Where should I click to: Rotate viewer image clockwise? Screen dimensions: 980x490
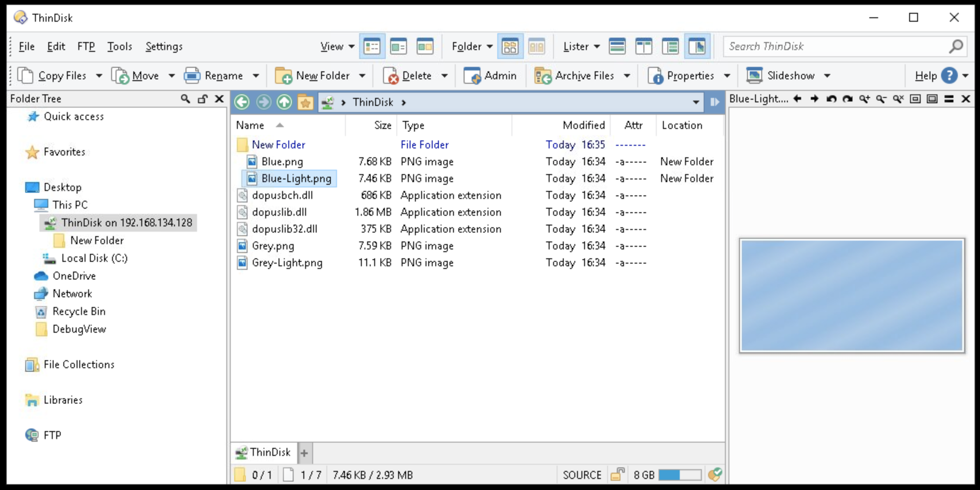click(x=848, y=99)
